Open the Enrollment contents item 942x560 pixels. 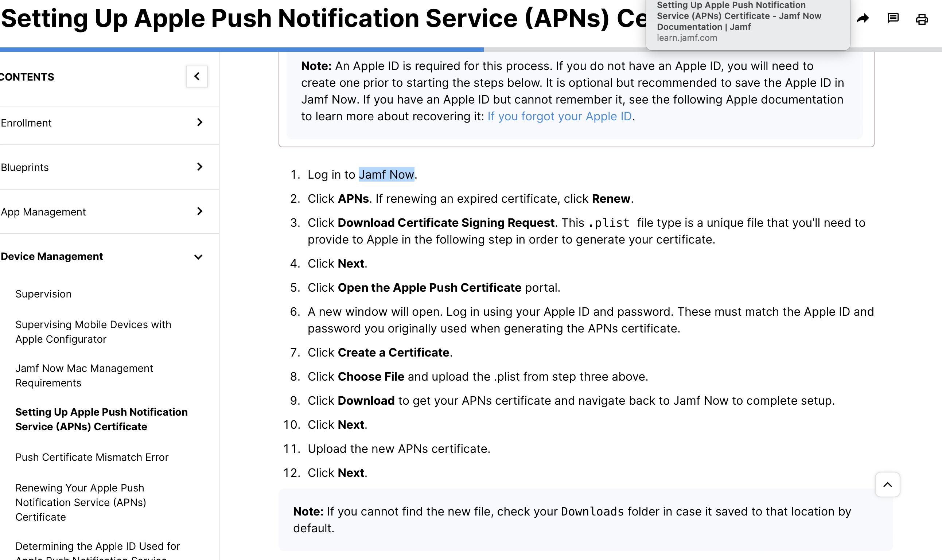click(26, 123)
